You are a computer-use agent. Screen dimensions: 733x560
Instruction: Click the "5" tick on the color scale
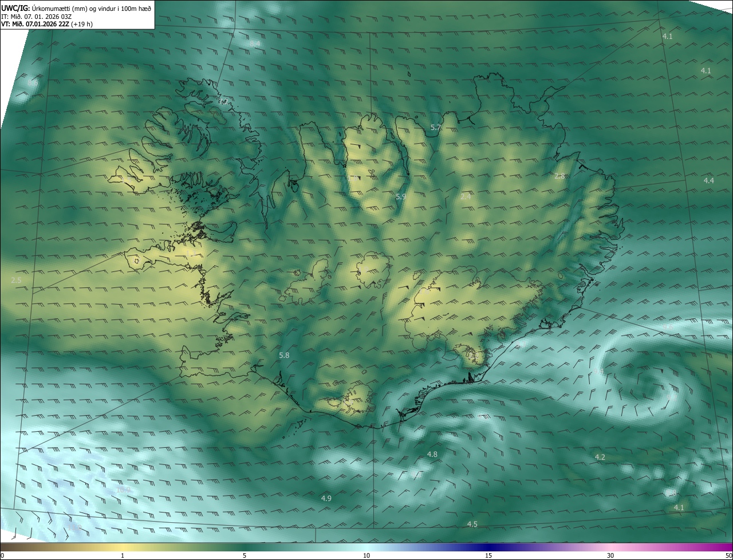click(x=245, y=555)
